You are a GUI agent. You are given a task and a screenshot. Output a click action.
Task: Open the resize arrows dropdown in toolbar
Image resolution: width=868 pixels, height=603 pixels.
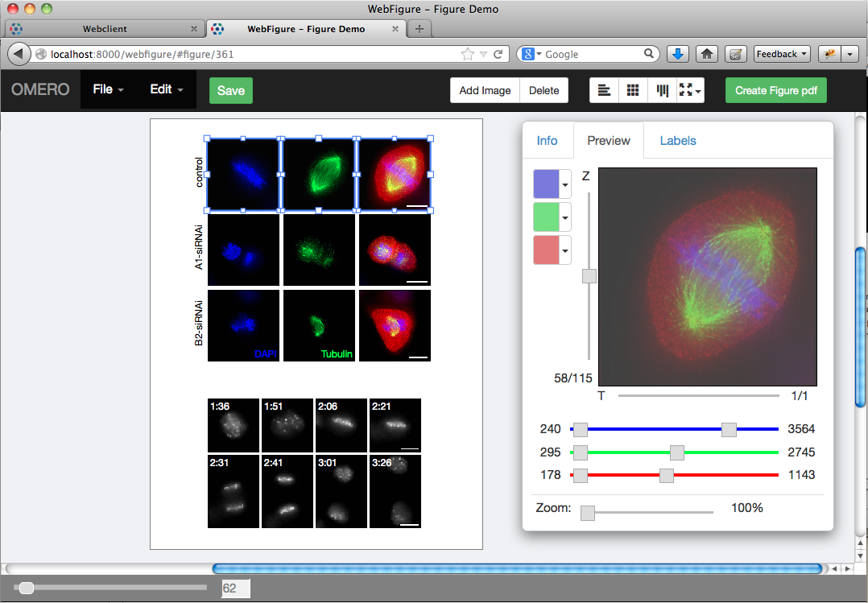pyautogui.click(x=690, y=90)
